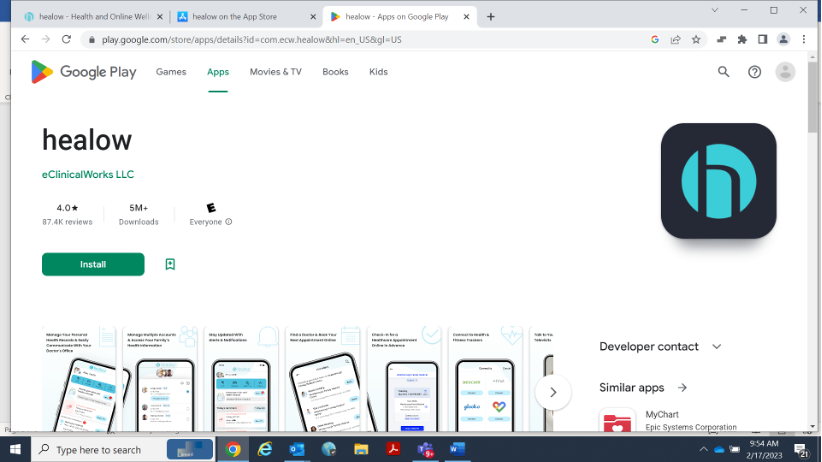The width and height of the screenshot is (822, 462).
Task: Click the Google icon in the address bar
Action: click(655, 39)
